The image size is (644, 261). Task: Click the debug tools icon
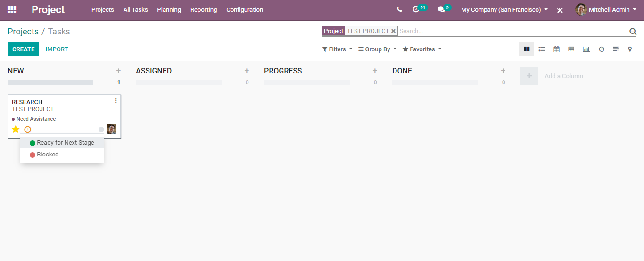pyautogui.click(x=560, y=10)
